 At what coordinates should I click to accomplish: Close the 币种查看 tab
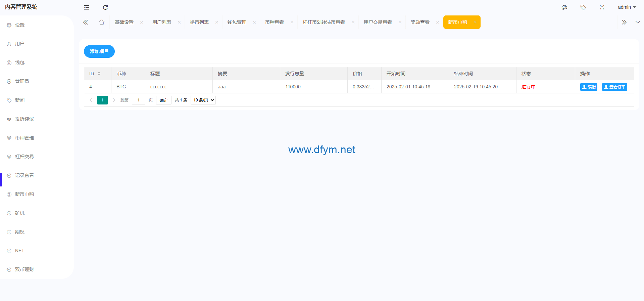pos(292,23)
